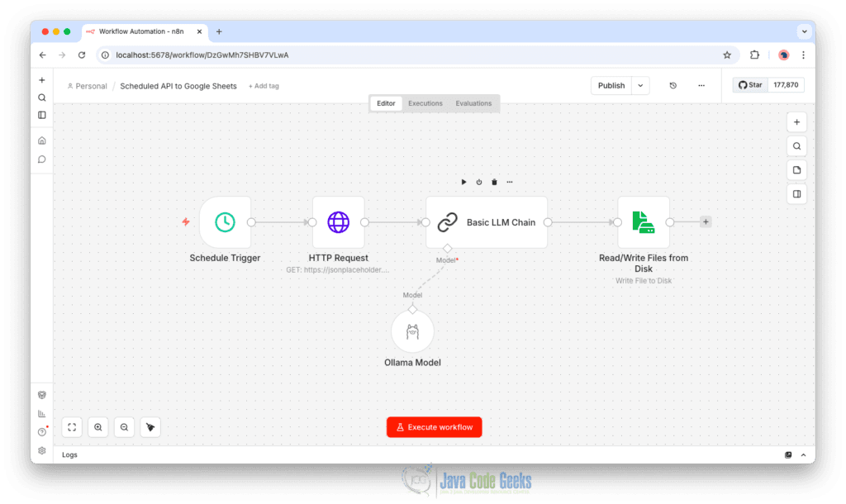Screen dimensions: 846x504
Task: Go back in browser
Action: click(43, 55)
